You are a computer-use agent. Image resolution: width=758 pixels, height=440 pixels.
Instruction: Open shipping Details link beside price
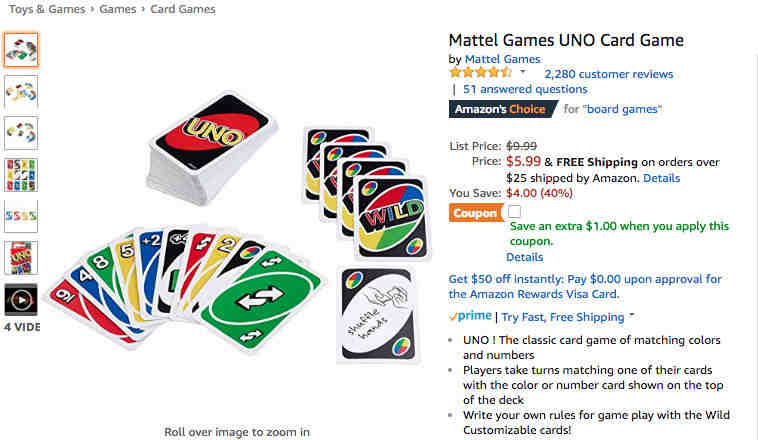(x=661, y=178)
